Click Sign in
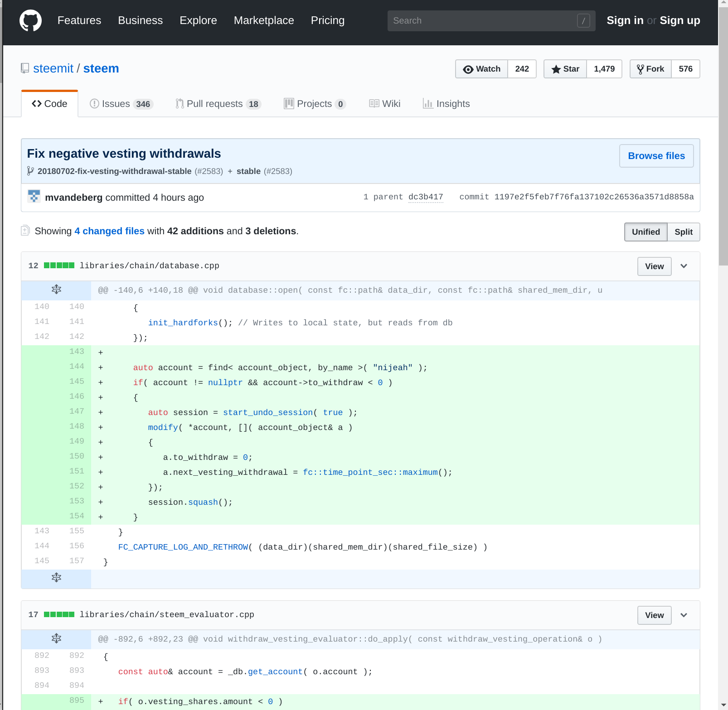Viewport: 728px width, 710px height. [x=625, y=20]
